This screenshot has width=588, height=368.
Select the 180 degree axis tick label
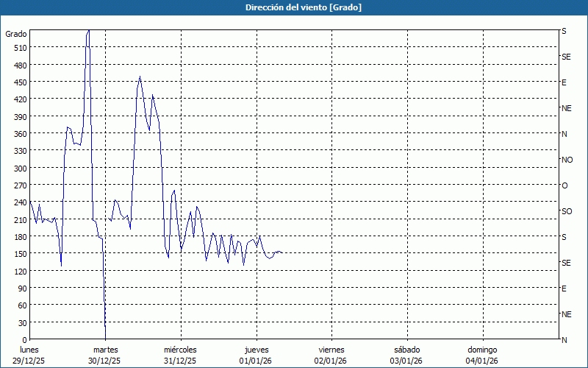[19, 237]
